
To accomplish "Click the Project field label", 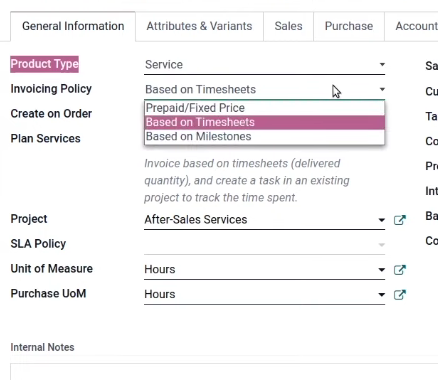I will (29, 219).
